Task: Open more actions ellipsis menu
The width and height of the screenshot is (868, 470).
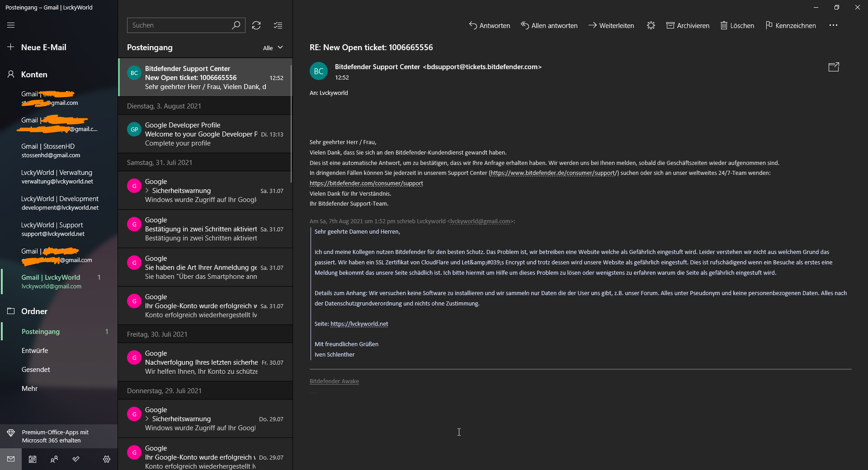Action: (x=833, y=25)
